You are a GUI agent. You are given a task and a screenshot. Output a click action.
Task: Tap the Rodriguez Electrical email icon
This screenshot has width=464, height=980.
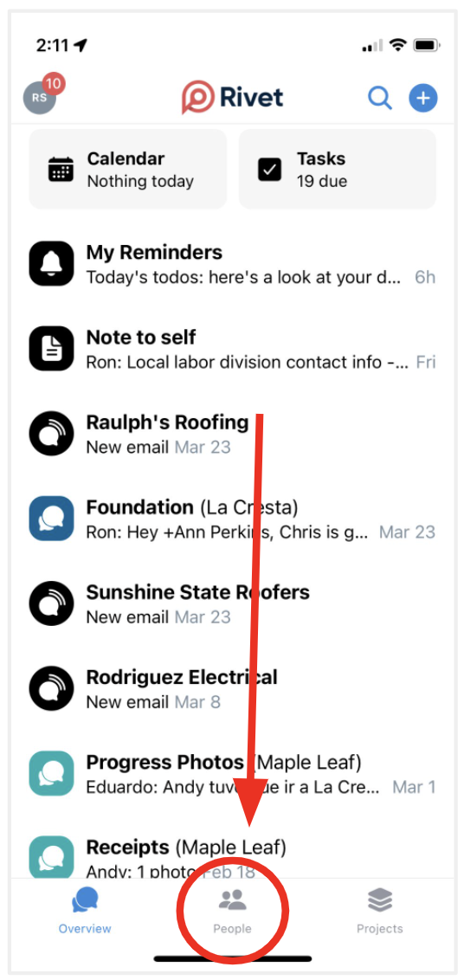pyautogui.click(x=51, y=688)
